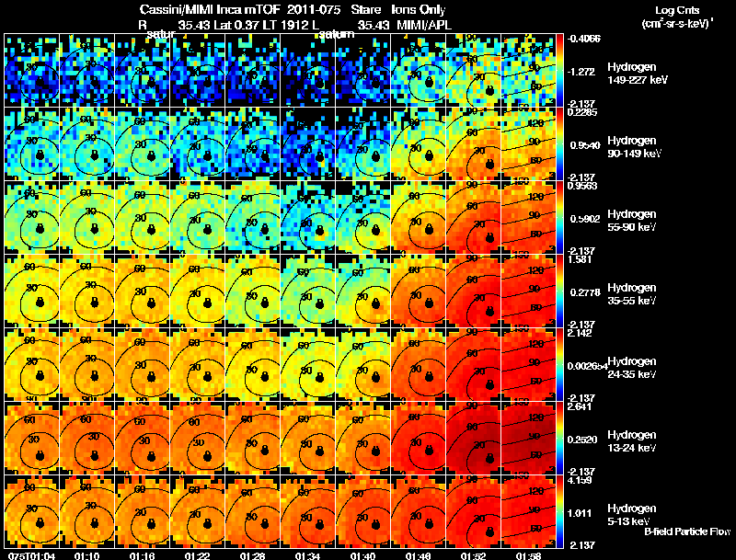Click the Ions Only text in the title
Viewport: 736px width, 560px height.
point(419,9)
